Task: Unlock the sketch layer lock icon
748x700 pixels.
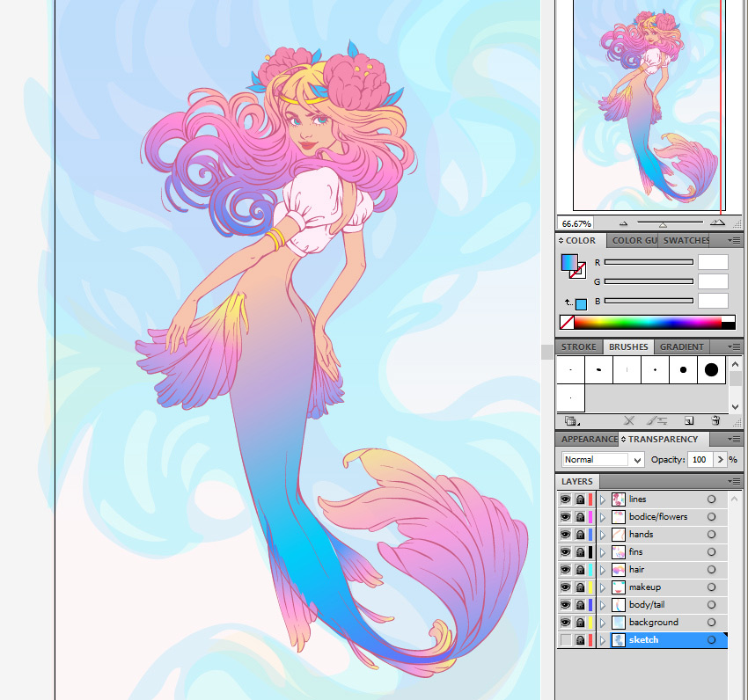Action: tap(580, 640)
